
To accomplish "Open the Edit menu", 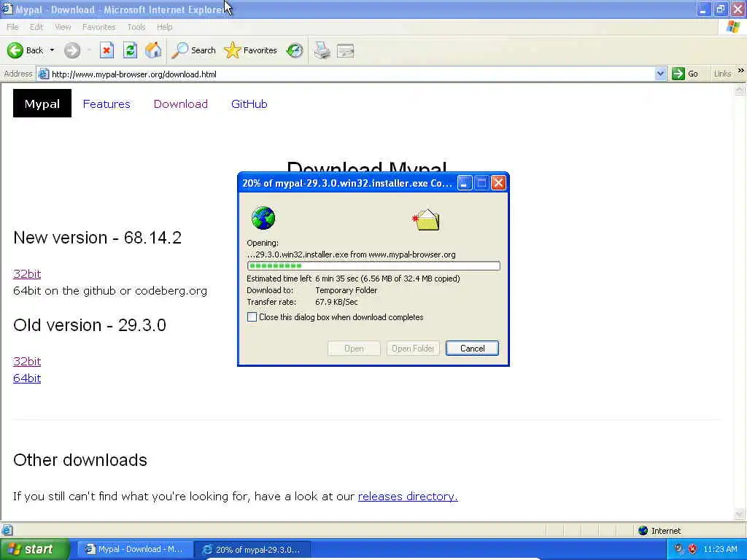I will 36,27.
